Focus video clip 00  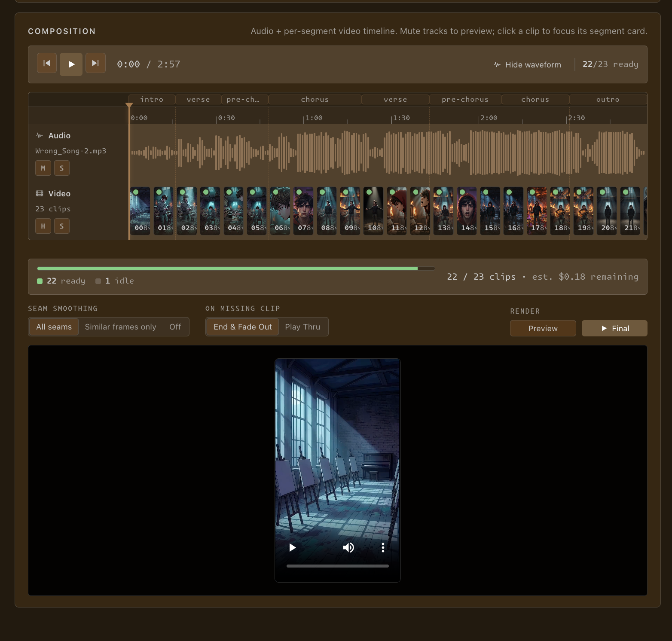pos(140,211)
